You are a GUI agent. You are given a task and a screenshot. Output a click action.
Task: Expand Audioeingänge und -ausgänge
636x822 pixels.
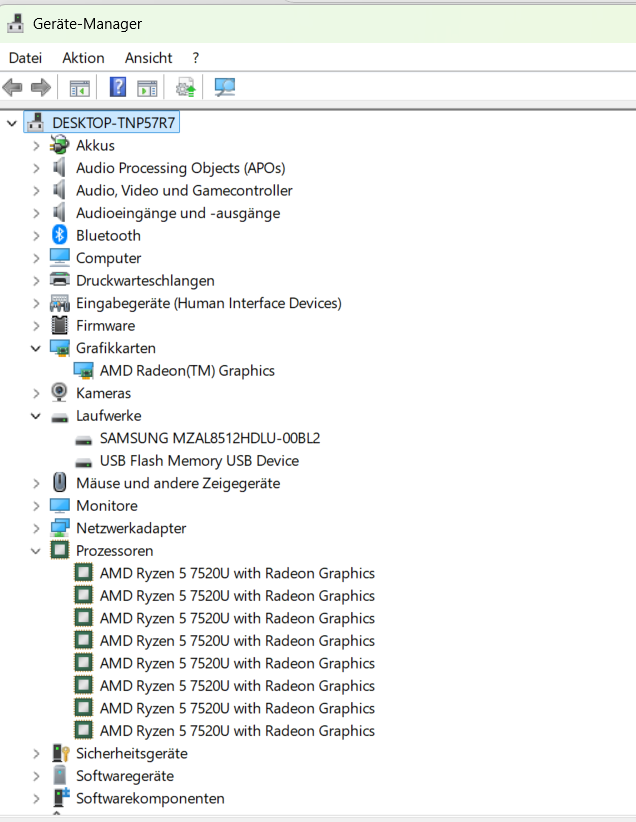coord(36,213)
